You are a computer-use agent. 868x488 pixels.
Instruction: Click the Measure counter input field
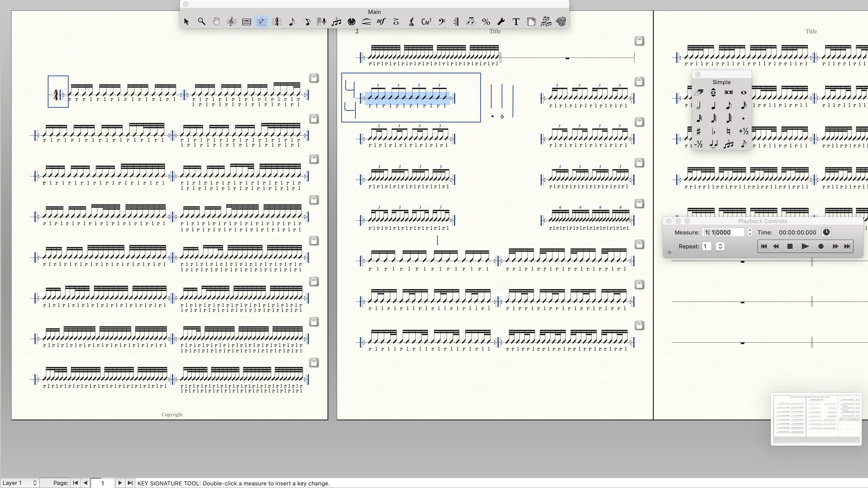pos(723,232)
